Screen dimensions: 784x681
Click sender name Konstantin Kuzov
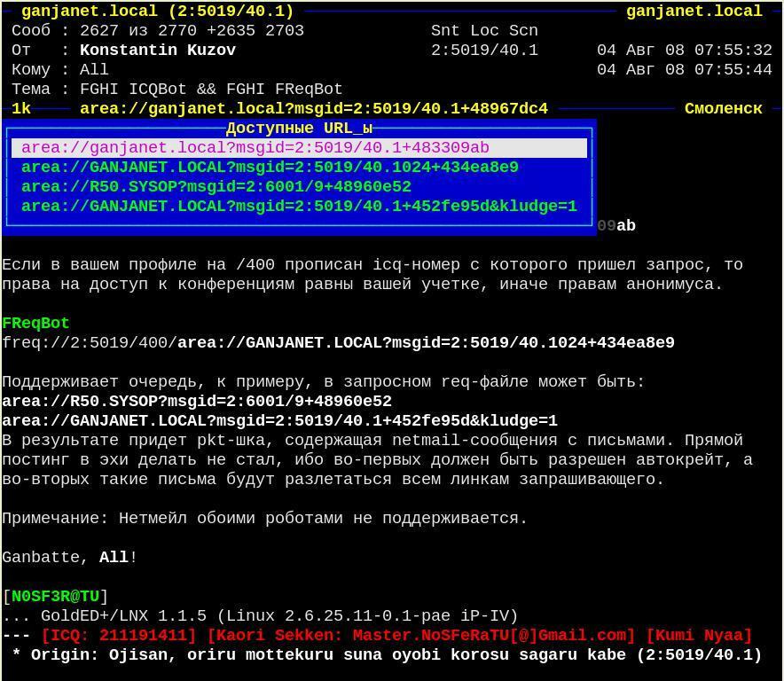coord(158,51)
